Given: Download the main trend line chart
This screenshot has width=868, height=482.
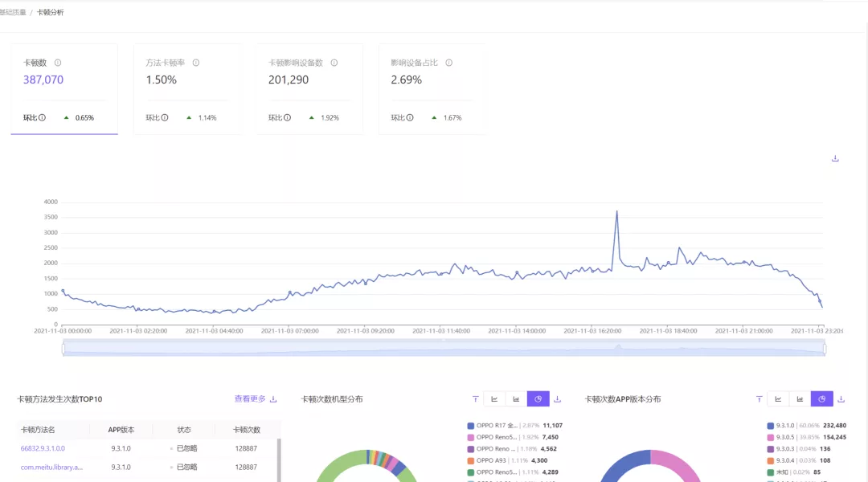Looking at the screenshot, I should click(x=835, y=158).
